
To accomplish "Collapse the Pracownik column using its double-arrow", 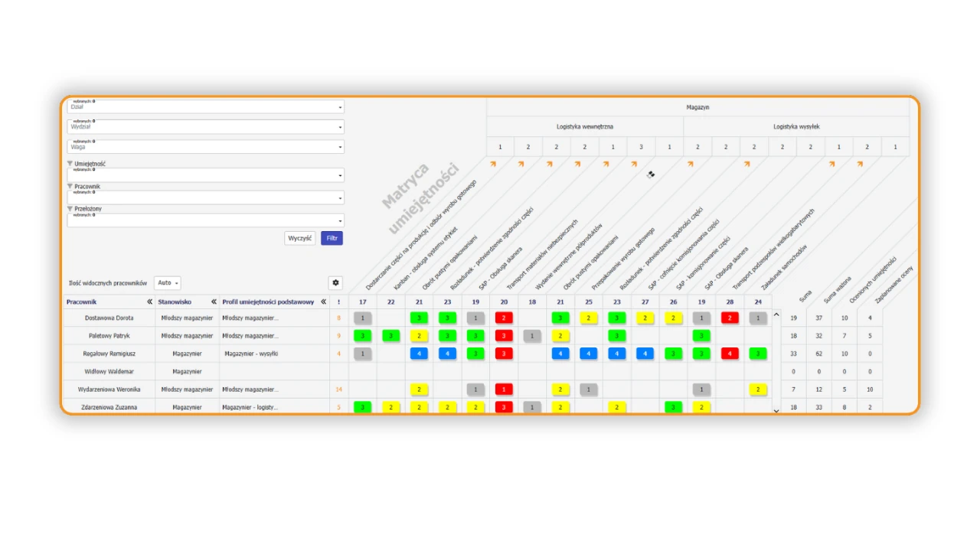I will 150,302.
